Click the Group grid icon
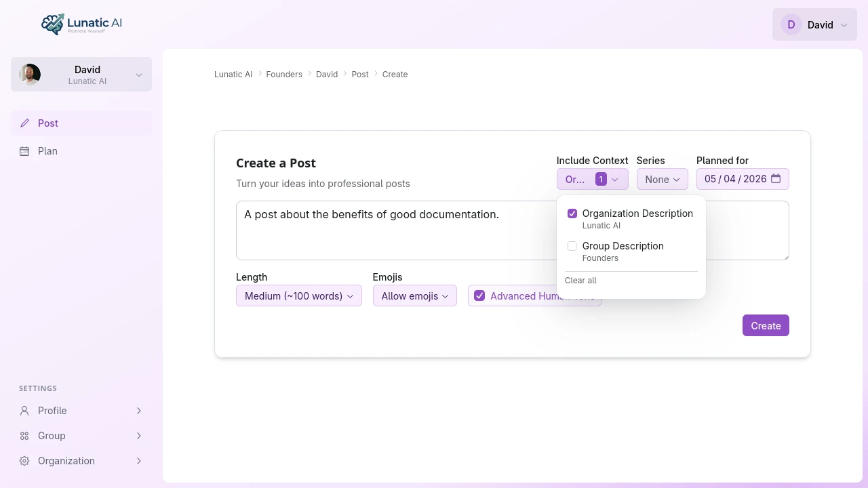Viewport: 868px width, 488px height. tap(24, 436)
